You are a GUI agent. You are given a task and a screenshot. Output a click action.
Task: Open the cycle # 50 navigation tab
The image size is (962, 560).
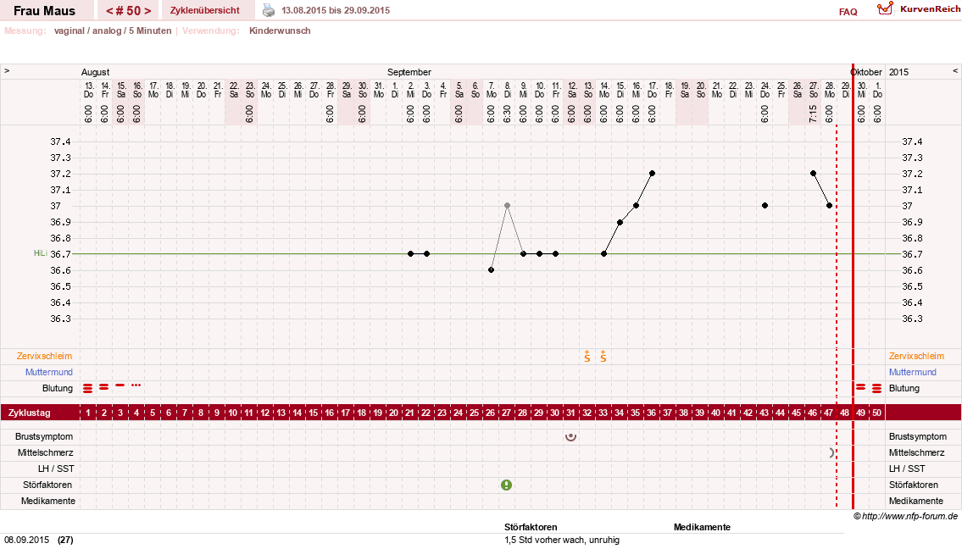[x=128, y=10]
